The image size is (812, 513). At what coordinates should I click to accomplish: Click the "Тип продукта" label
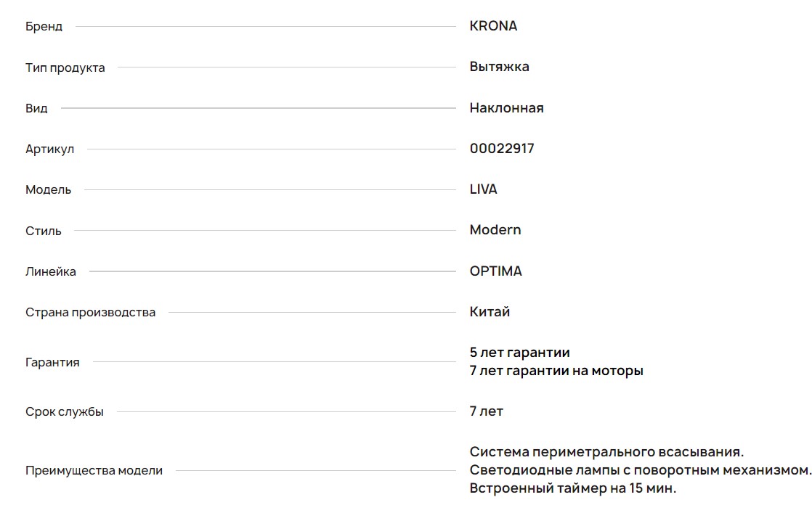pyautogui.click(x=65, y=67)
